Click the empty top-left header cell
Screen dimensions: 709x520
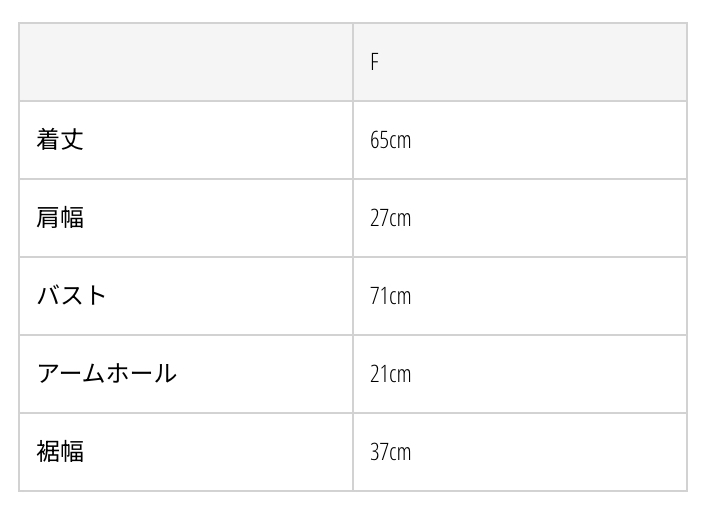click(x=186, y=62)
